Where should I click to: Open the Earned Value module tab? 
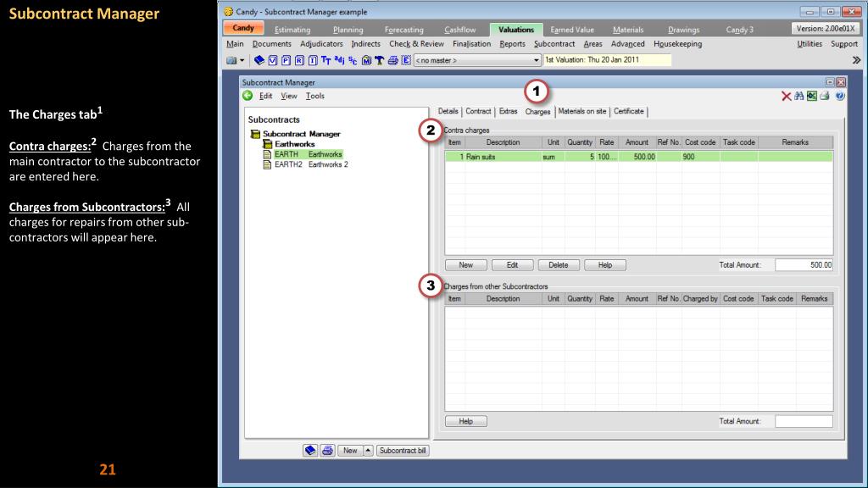(x=572, y=30)
